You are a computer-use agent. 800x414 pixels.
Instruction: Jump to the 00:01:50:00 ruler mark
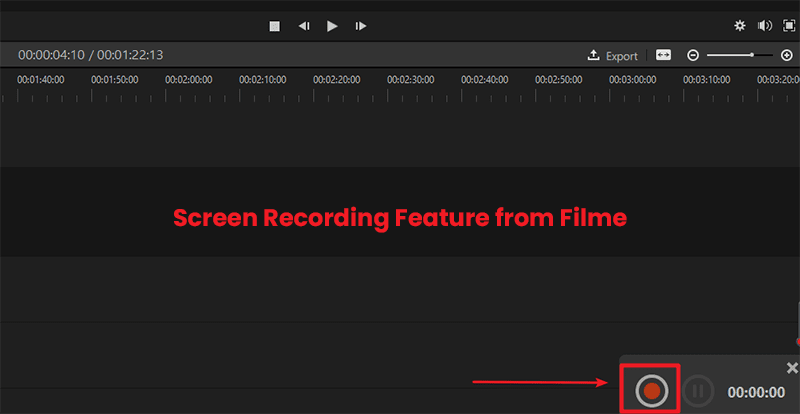[115, 80]
